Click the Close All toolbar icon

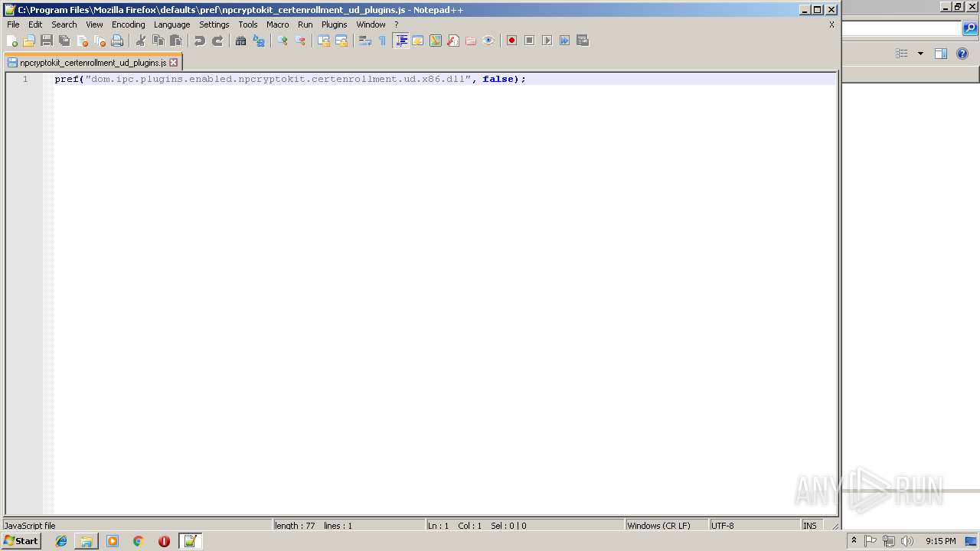tap(100, 41)
